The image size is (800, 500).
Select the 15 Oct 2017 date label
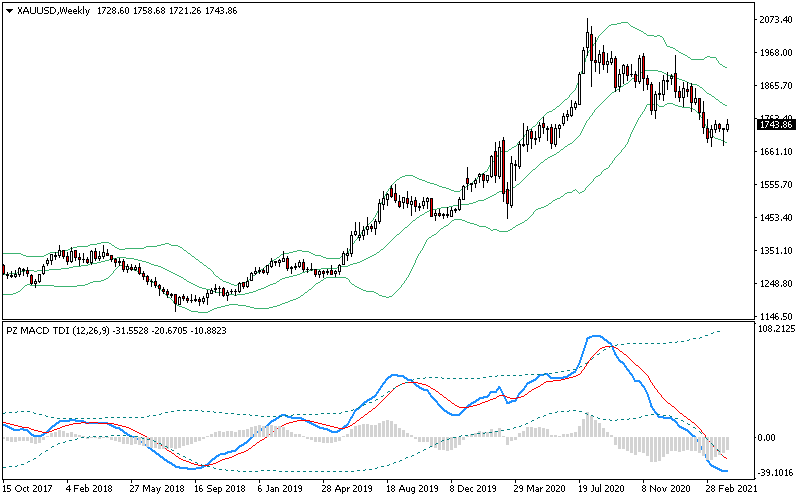point(27,490)
